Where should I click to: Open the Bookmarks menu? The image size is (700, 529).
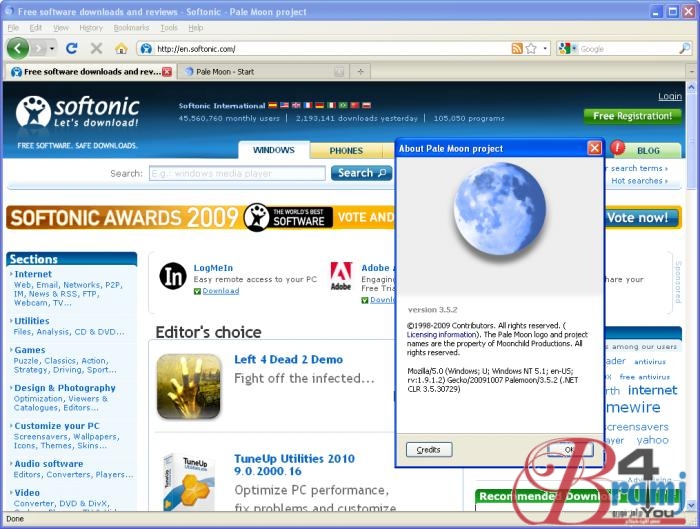point(131,28)
